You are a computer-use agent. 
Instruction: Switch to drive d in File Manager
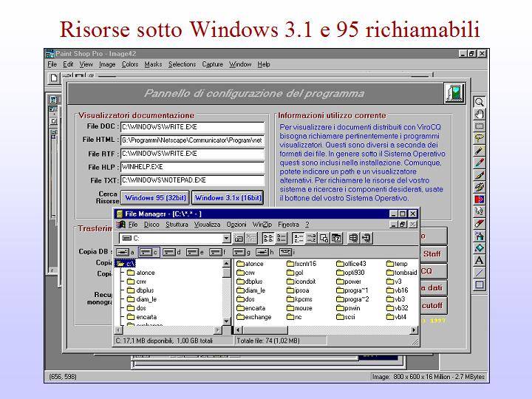tap(171, 252)
